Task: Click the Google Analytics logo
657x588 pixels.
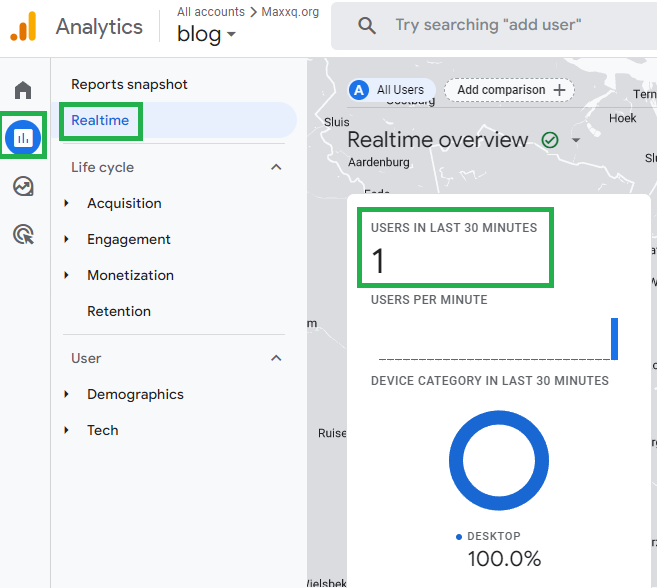Action: point(23,26)
